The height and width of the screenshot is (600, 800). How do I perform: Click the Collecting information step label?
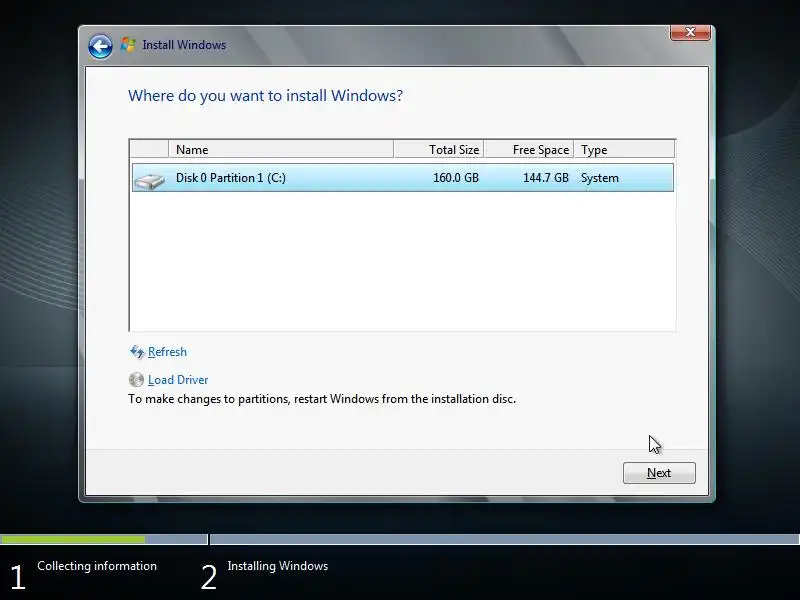coord(97,566)
